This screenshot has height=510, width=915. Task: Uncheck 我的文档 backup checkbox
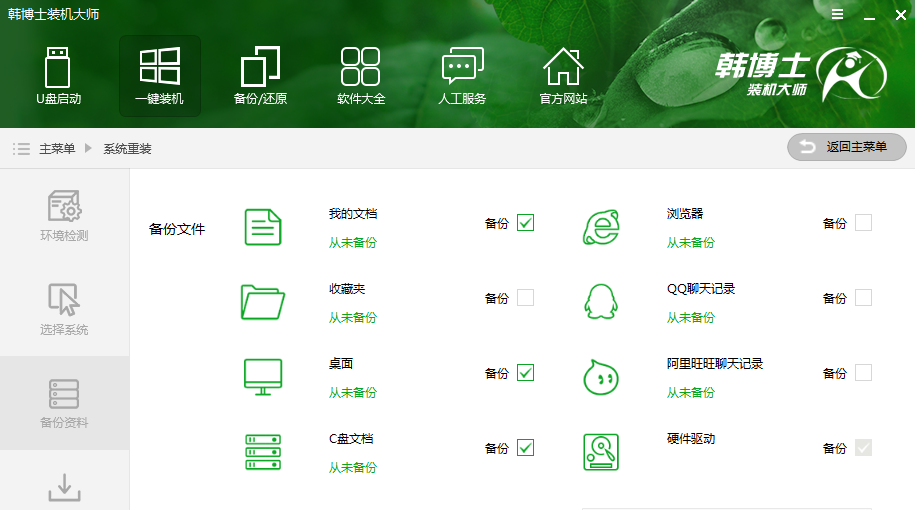tap(525, 223)
